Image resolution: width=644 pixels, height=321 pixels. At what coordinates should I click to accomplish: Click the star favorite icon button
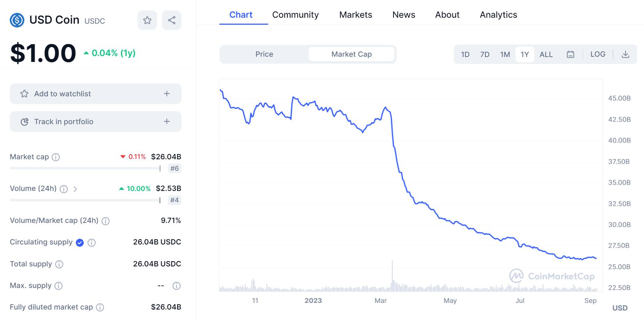(147, 20)
